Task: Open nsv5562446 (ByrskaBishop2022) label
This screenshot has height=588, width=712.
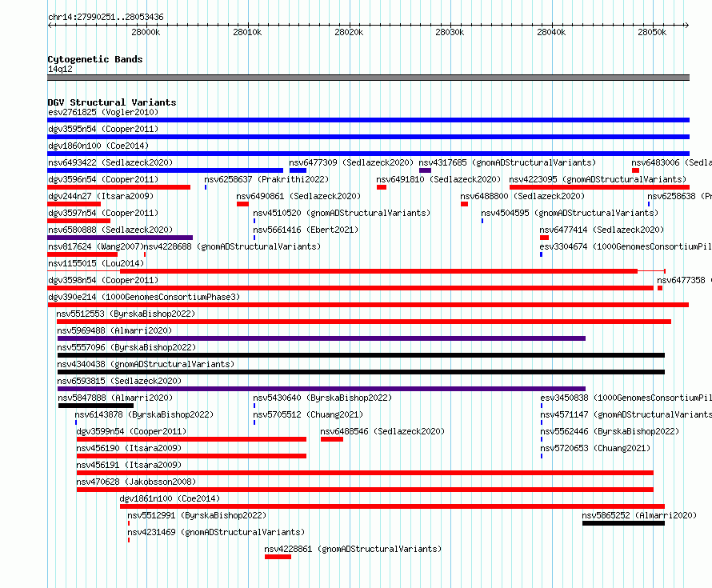Action: pos(610,431)
